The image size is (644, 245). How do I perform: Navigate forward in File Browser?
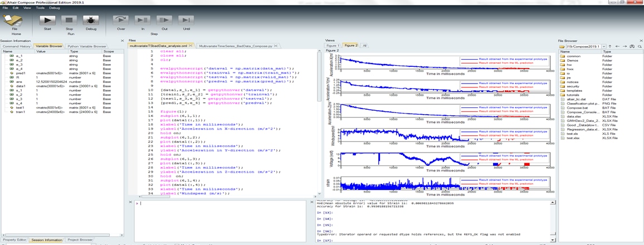(625, 46)
